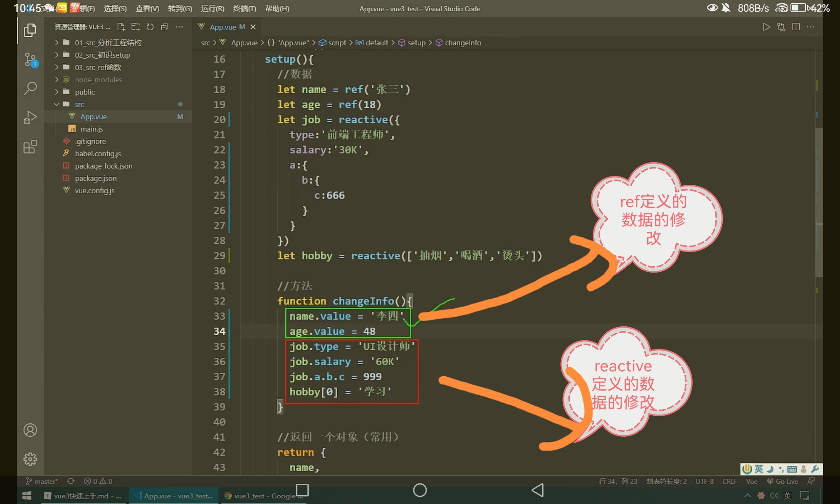Image resolution: width=840 pixels, height=504 pixels.
Task: Click the master branch status button
Action: (x=42, y=481)
